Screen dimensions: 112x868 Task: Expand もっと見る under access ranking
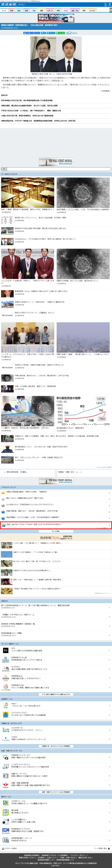[x=56, y=531]
